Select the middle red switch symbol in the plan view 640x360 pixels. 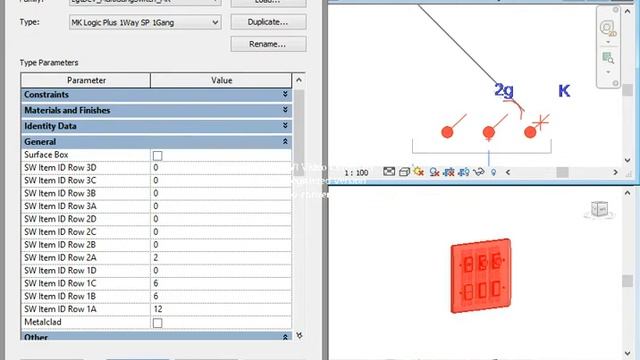[x=489, y=132]
